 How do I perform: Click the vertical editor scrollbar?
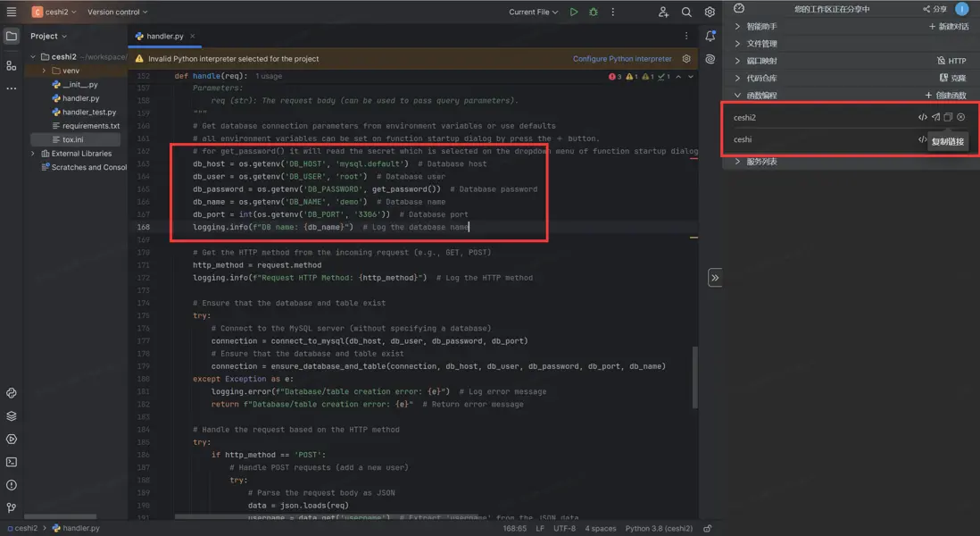693,375
